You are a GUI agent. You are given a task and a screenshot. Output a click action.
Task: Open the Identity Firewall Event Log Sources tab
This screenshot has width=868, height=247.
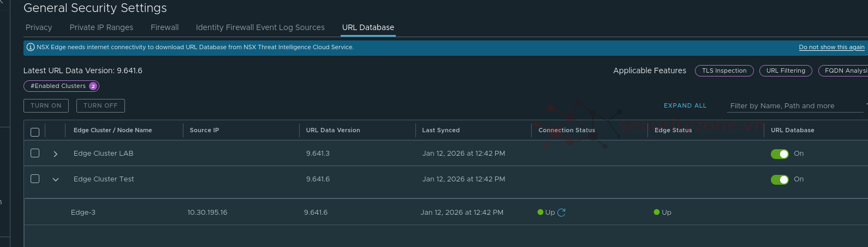260,27
